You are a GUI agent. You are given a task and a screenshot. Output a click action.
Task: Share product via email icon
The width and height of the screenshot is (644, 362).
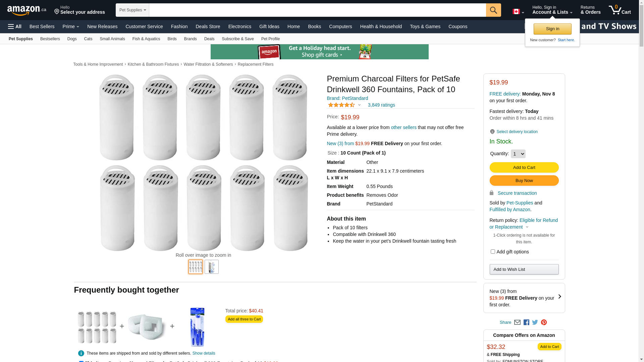coord(517,322)
